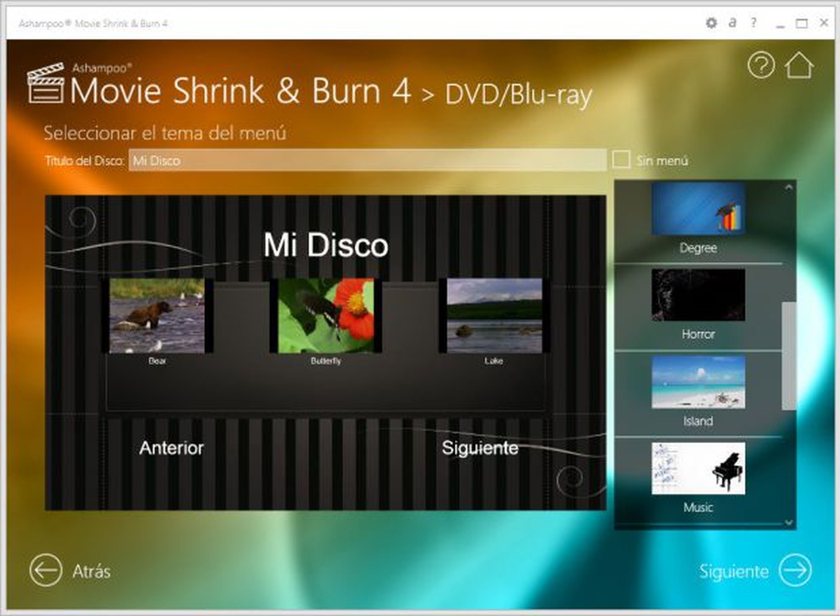
Task: Click the 'Título del Disco' text field
Action: pyautogui.click(x=367, y=161)
